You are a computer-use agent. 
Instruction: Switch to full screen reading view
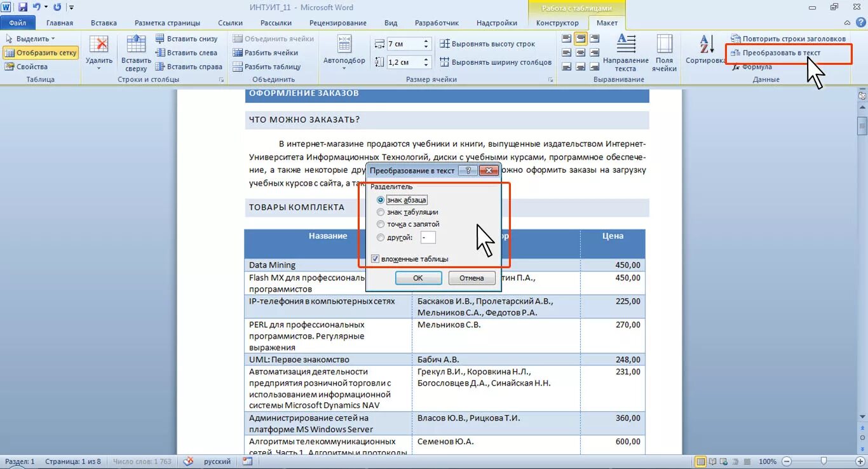712,461
